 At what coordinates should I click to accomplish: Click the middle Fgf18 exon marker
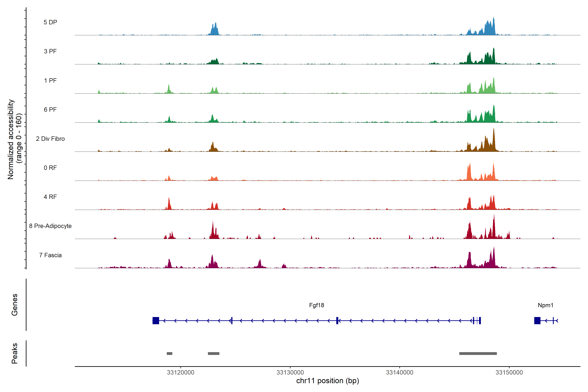(337, 320)
